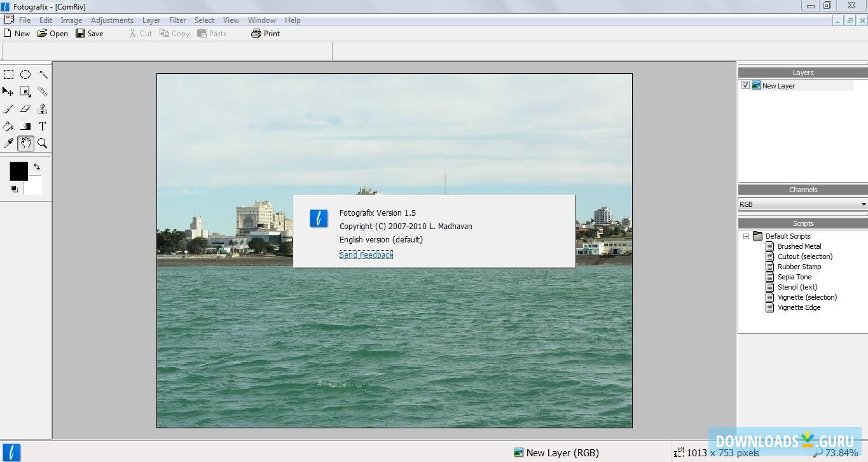
Task: Select the Rectangular Marquee tool
Action: coord(8,74)
